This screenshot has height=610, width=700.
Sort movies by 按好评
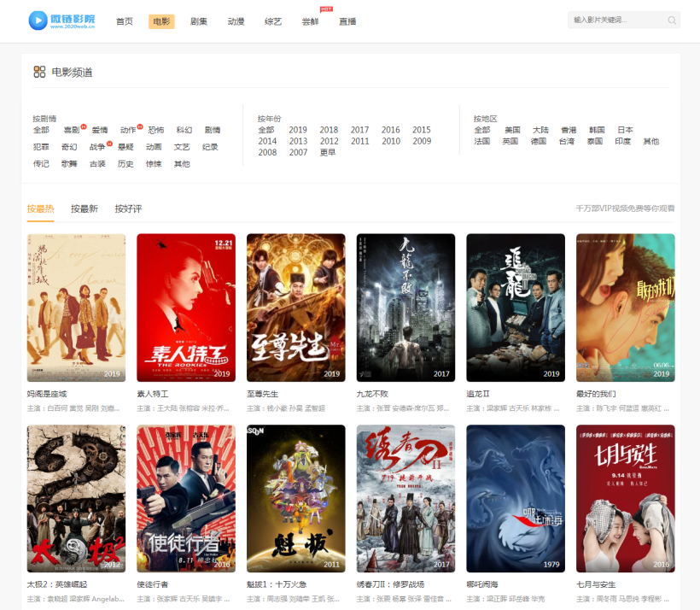[x=128, y=208]
